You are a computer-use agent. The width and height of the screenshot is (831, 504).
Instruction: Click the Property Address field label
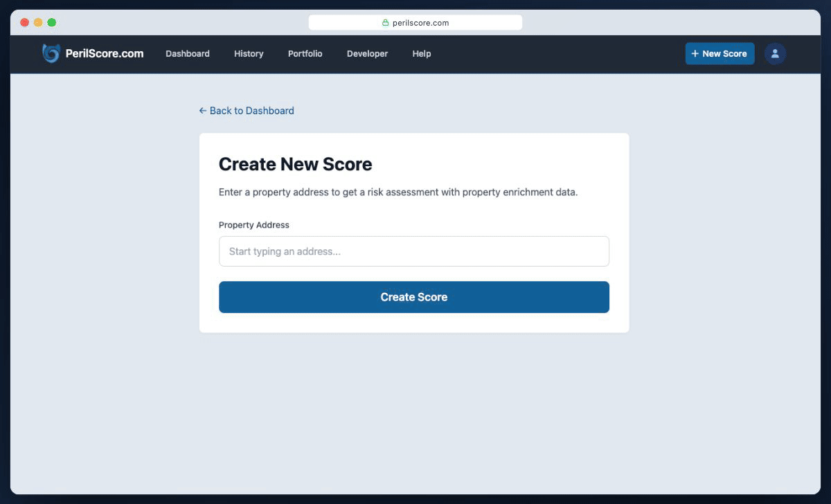[x=254, y=225]
